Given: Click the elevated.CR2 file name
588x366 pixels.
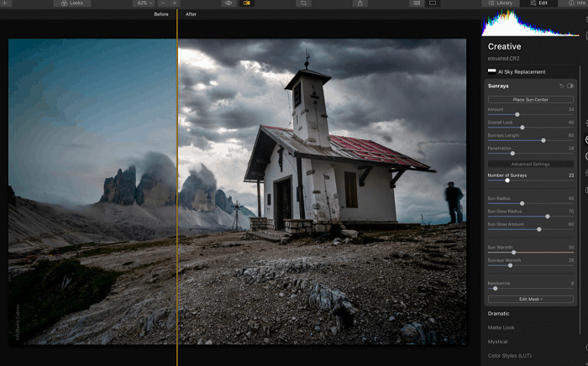Looking at the screenshot, I should pos(503,59).
